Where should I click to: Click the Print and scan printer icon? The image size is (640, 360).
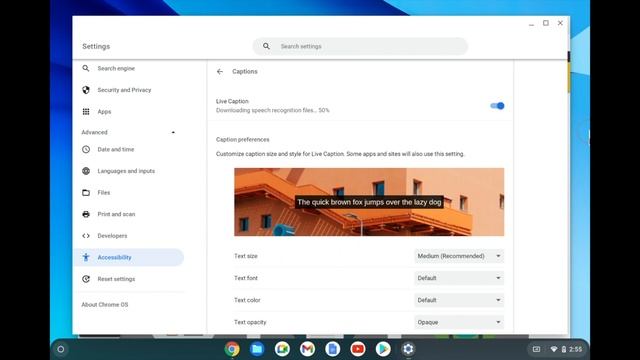(x=86, y=214)
